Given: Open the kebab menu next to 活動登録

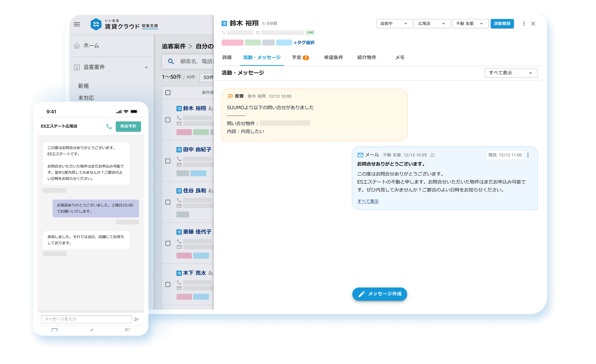Looking at the screenshot, I should pyautogui.click(x=524, y=23).
